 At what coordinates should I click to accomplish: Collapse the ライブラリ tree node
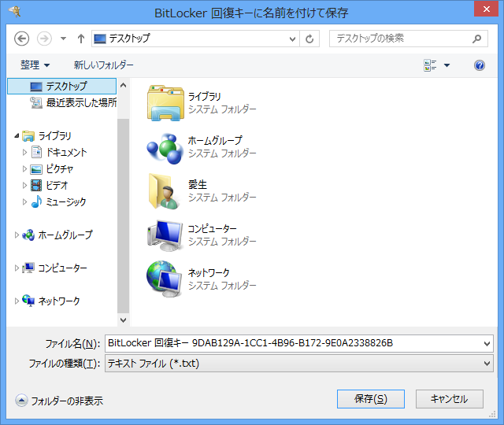pyautogui.click(x=17, y=136)
